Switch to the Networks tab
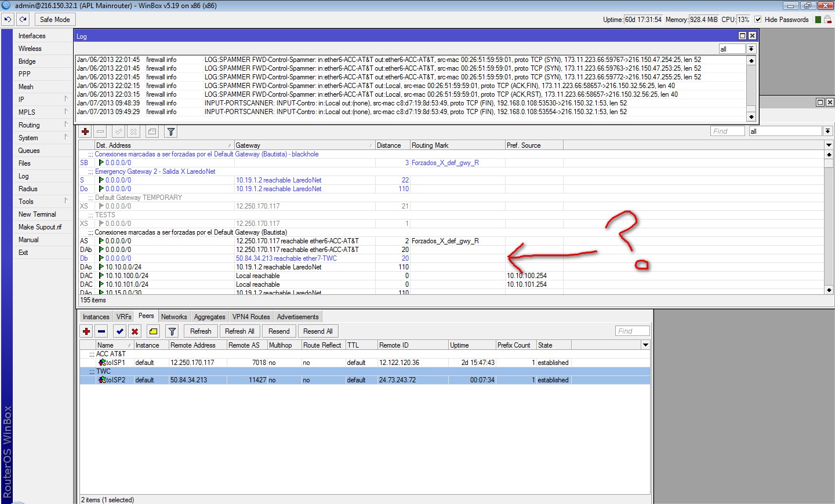The width and height of the screenshot is (835, 504). pos(174,317)
